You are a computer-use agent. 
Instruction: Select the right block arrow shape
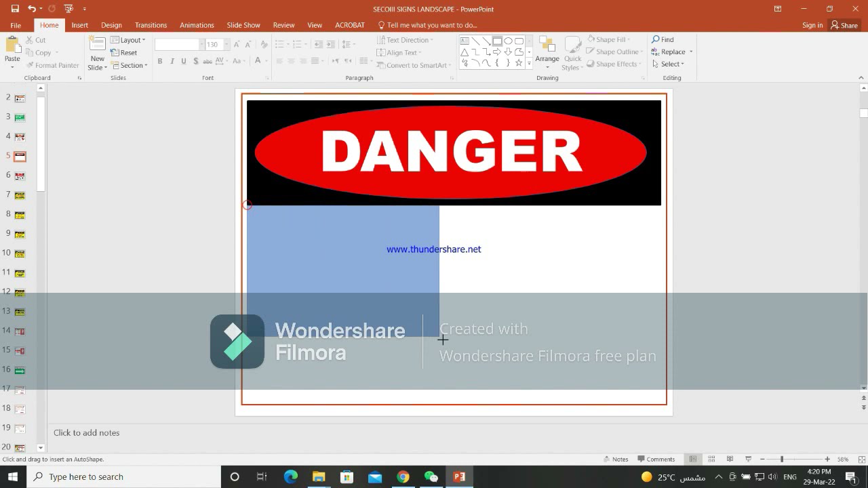[x=497, y=52]
